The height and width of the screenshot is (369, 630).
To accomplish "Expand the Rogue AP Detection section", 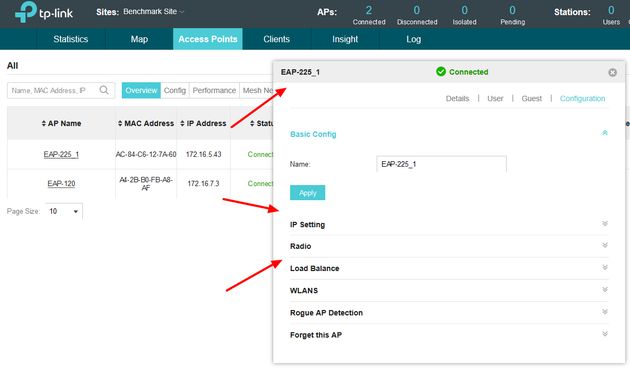I will [605, 312].
